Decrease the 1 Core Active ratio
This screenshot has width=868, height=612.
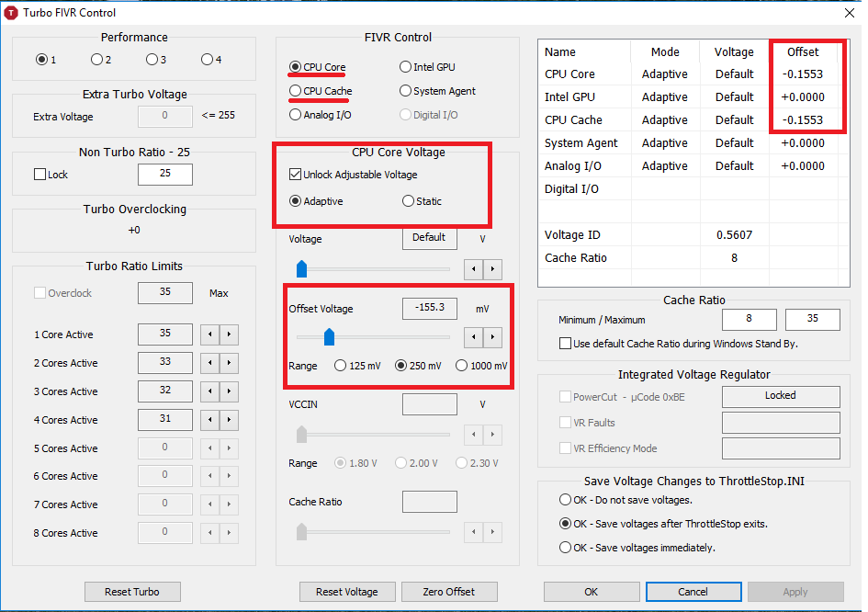[209, 334]
